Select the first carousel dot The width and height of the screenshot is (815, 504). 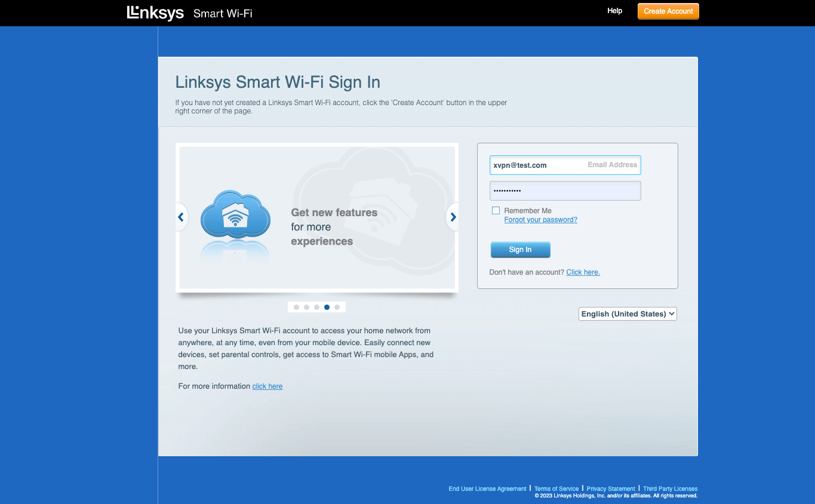[x=296, y=307]
